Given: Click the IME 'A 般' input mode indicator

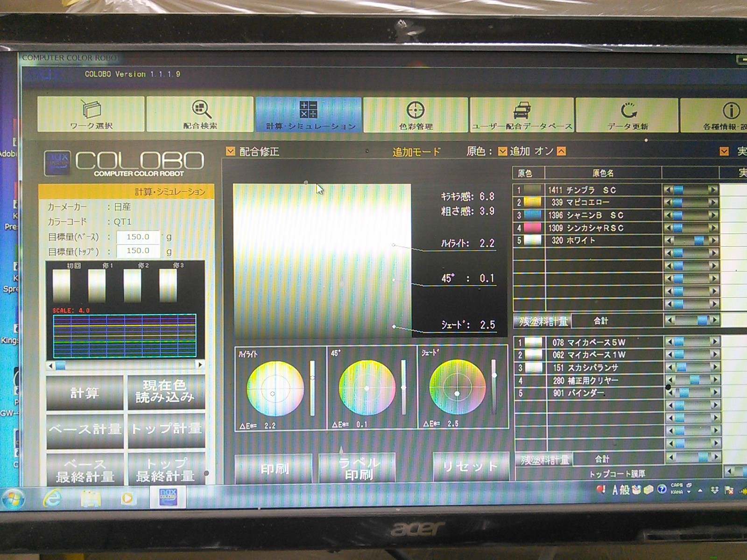Looking at the screenshot, I should [x=621, y=490].
